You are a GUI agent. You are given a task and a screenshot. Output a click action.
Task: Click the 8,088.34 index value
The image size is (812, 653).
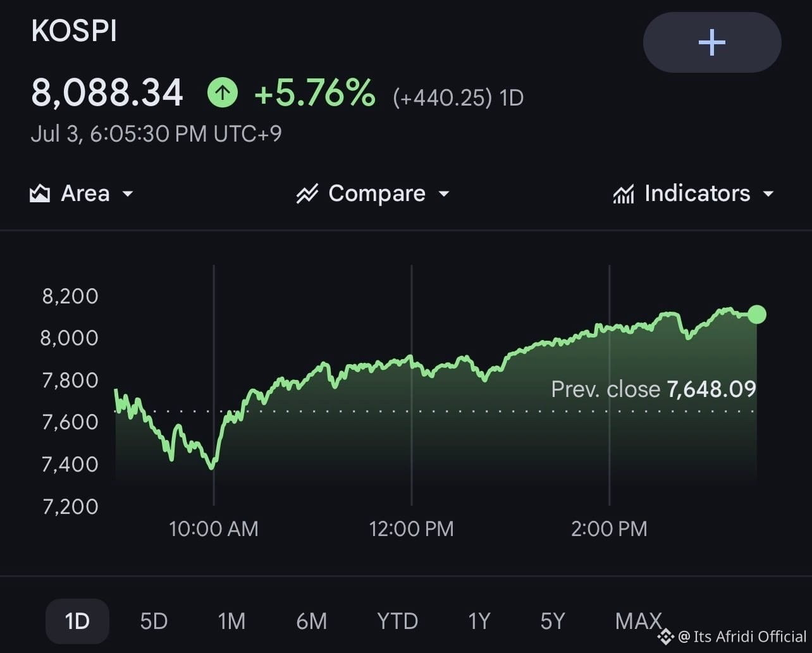(107, 93)
